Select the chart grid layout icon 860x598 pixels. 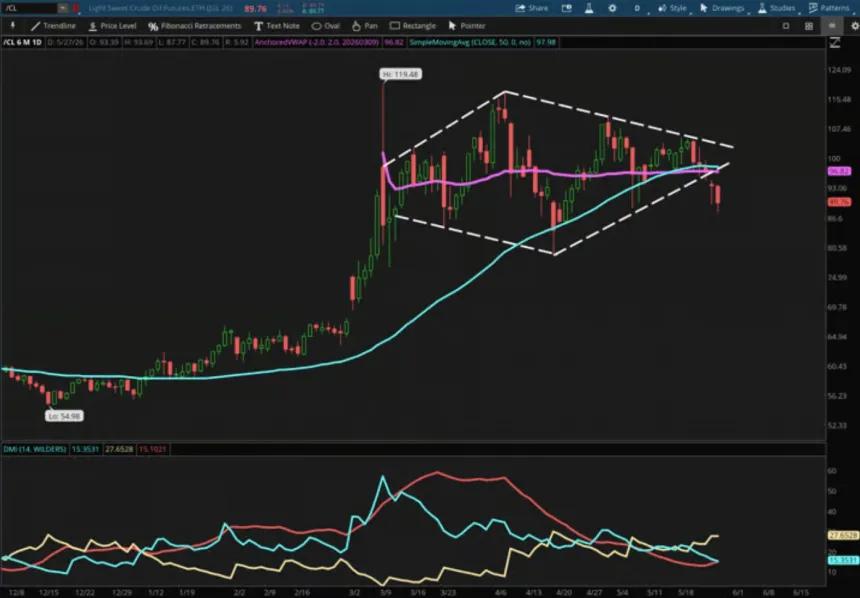808,26
